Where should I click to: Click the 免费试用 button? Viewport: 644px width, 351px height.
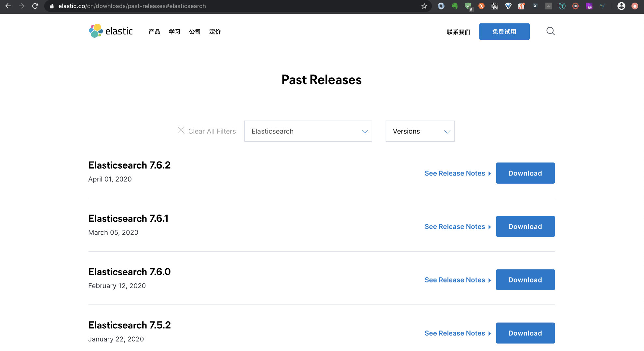tap(504, 32)
